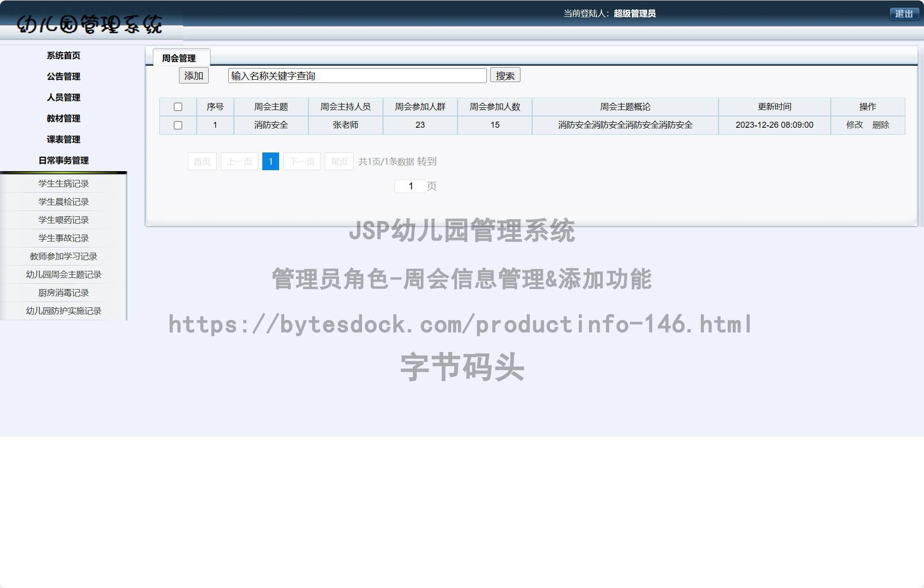Click inside the keyword search input field
The image size is (924, 588).
[356, 76]
